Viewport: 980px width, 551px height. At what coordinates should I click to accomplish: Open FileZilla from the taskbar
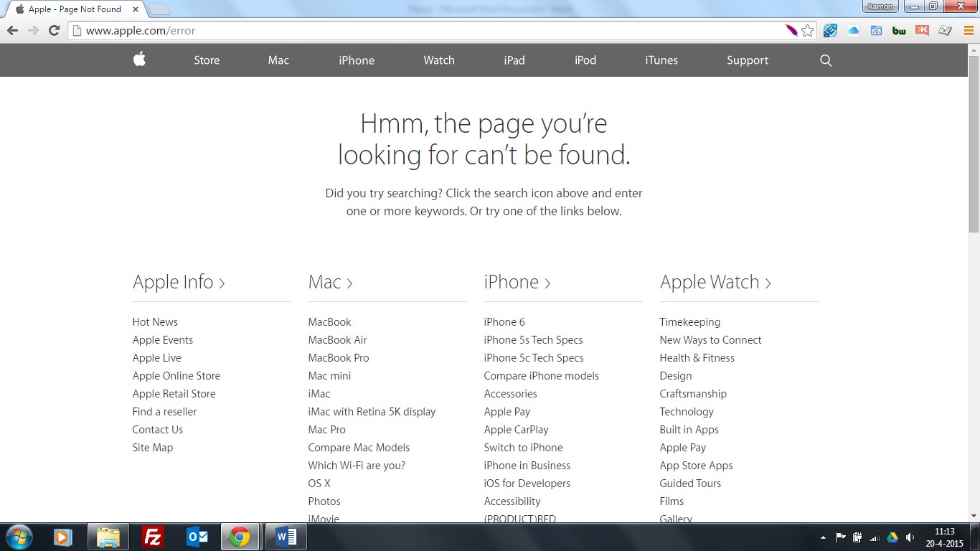point(153,537)
